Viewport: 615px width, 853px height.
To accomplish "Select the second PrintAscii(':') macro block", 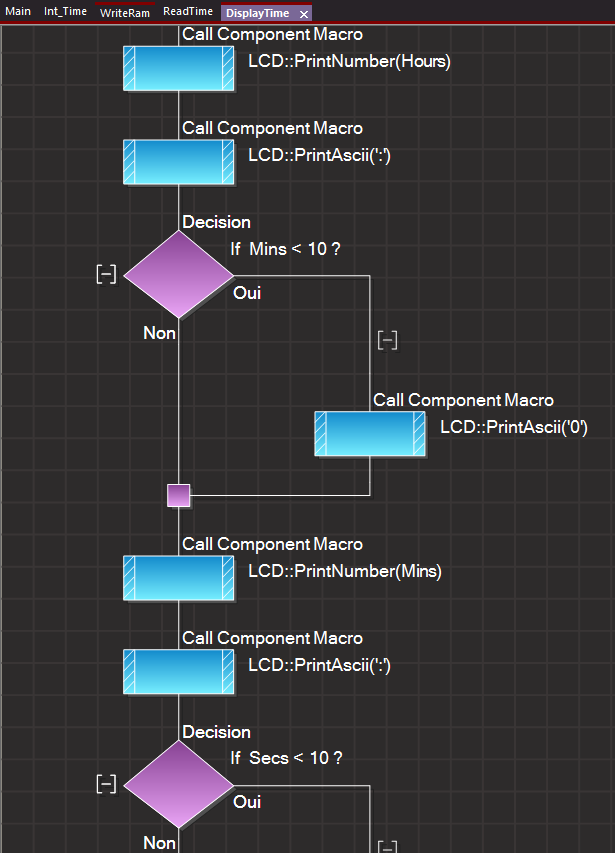I will (178, 671).
